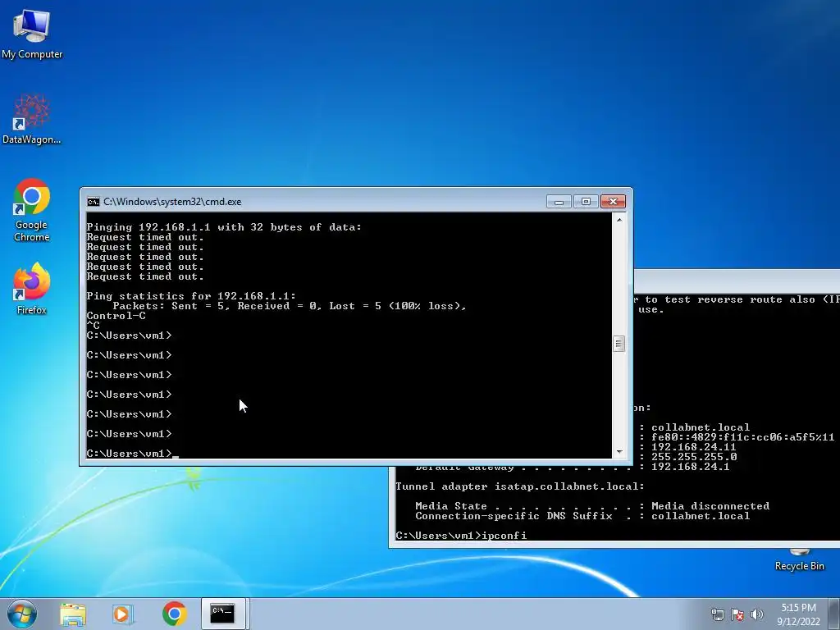840x630 pixels.
Task: Open the Windows Start menu orb
Action: coord(22,614)
